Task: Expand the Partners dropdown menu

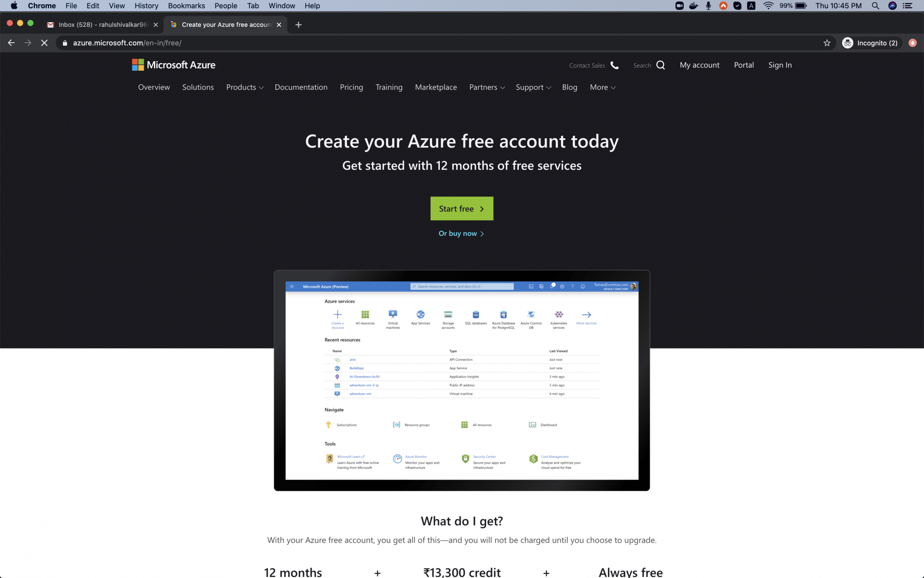Action: point(486,87)
